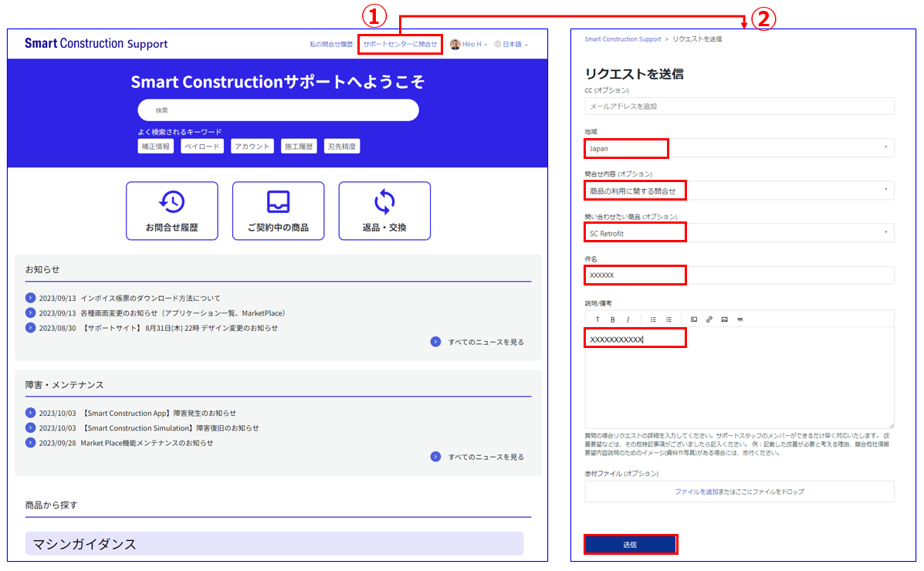This screenshot has height=571, width=924.
Task: Open the ご契約中の商品 card
Action: pyautogui.click(x=278, y=211)
